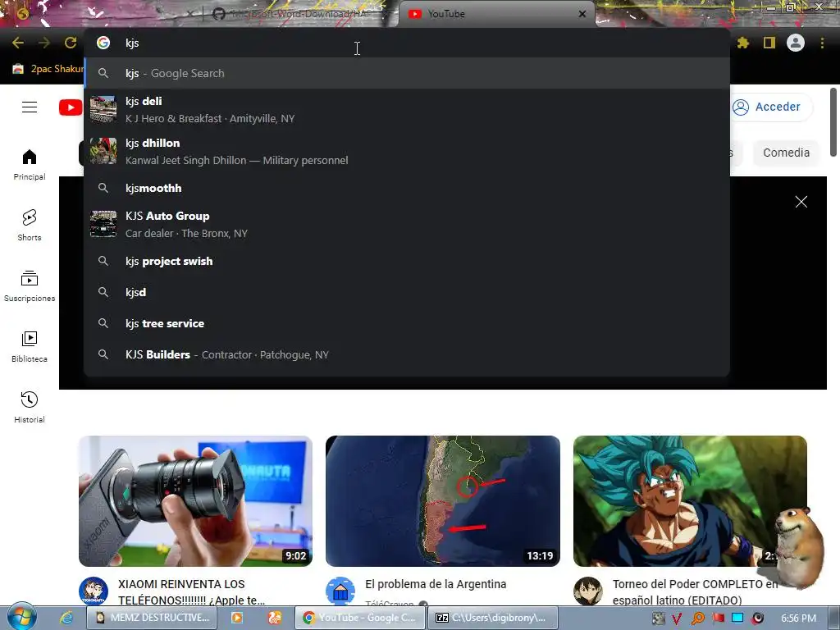Viewport: 840px width, 630px height.
Task: Switch to YouTube - Google Chrome taskbar button
Action: pos(360,618)
